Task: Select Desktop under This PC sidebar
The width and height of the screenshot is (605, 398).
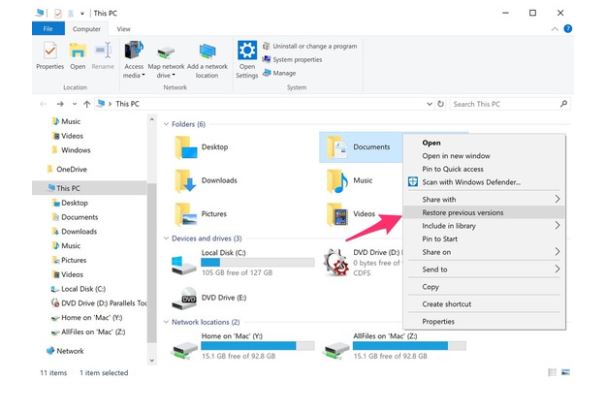Action: tap(70, 203)
